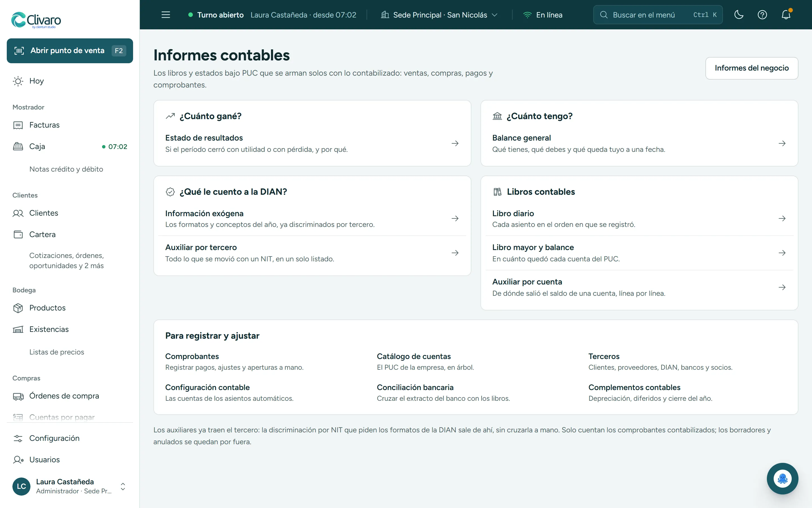Open the Balance general report
Image resolution: width=812 pixels, height=508 pixels.
639,143
